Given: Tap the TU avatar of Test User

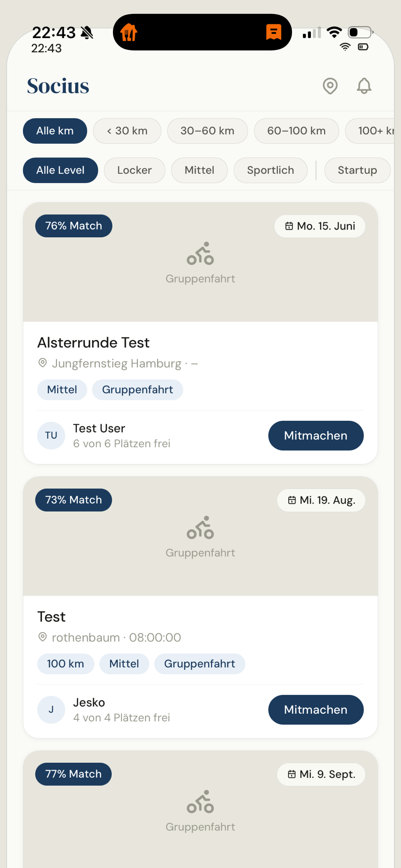Looking at the screenshot, I should [51, 435].
